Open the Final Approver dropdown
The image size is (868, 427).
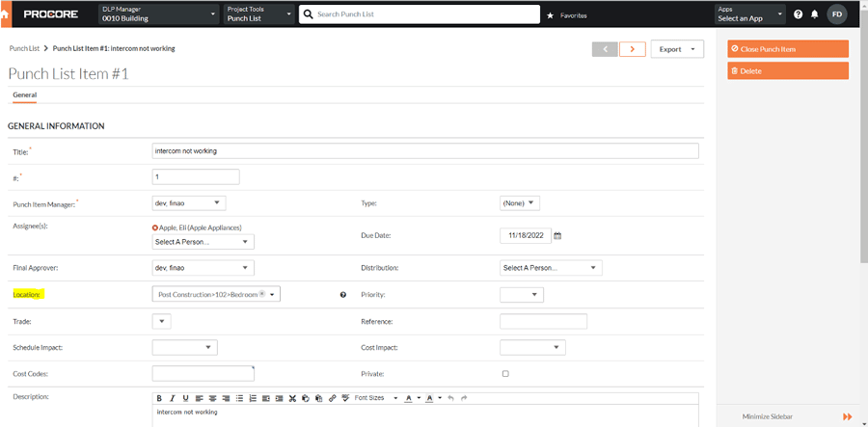coord(203,268)
